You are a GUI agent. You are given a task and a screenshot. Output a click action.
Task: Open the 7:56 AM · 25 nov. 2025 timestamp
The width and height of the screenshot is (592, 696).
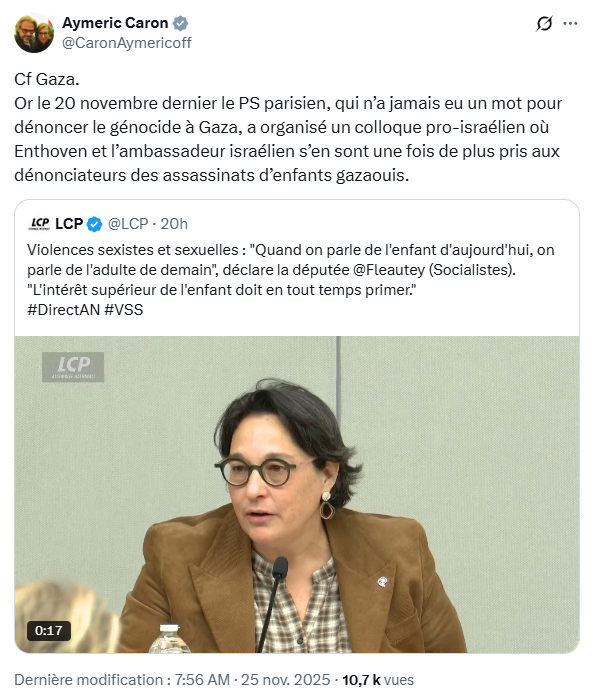(x=252, y=680)
